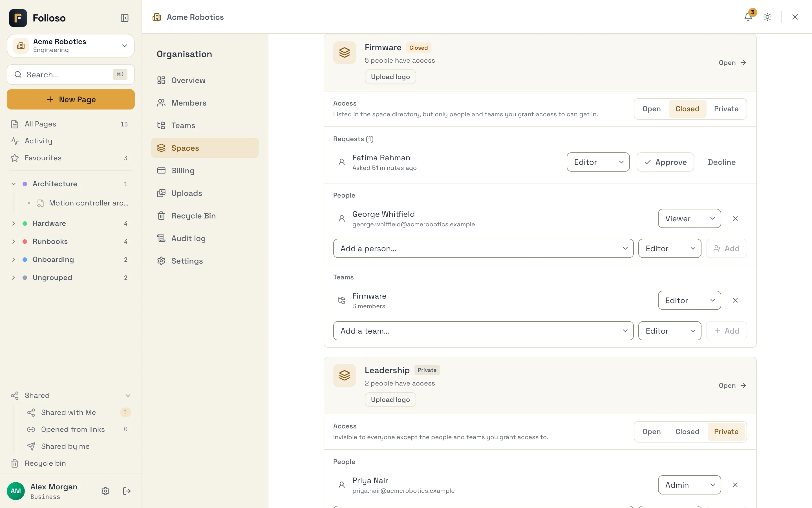812x508 pixels.
Task: Open the Acme Robotics workspace switcher
Action: coord(70,46)
